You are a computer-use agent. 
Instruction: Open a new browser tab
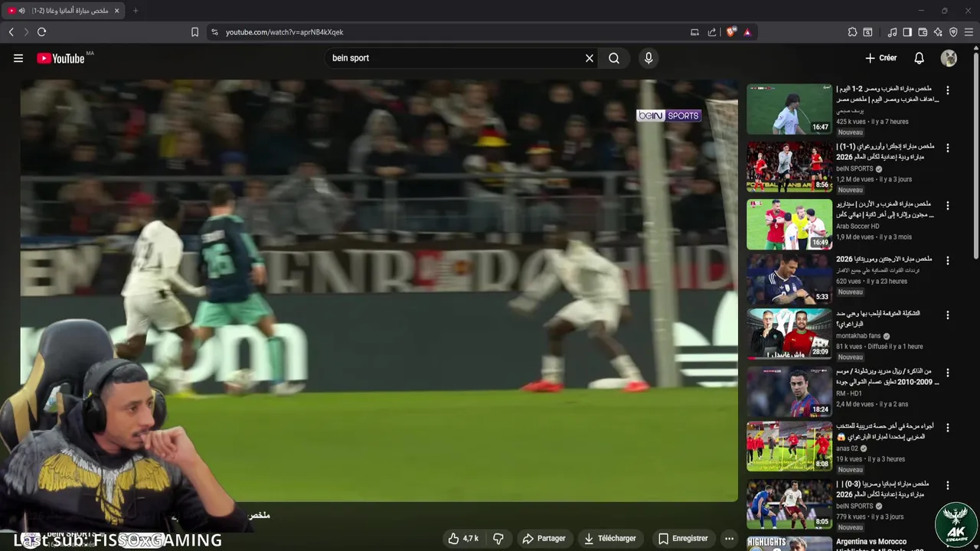click(x=136, y=11)
